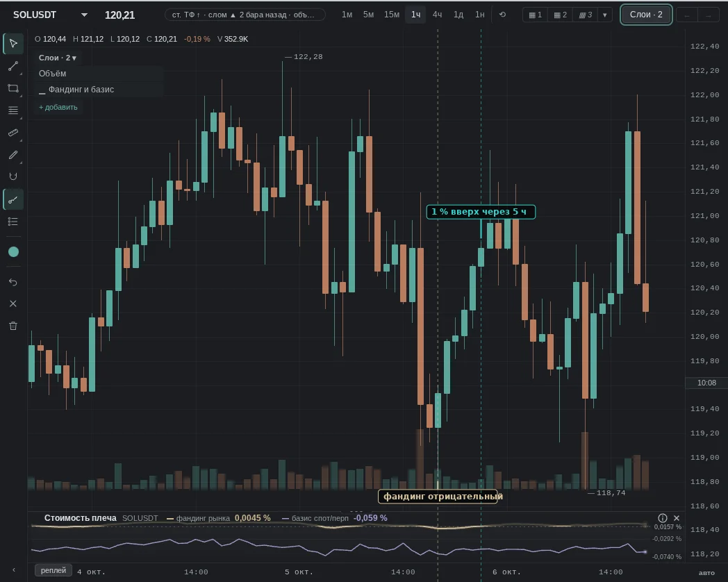Open info for Стоимость плеча panel
Viewport: 728px width, 582px height.
point(663,518)
